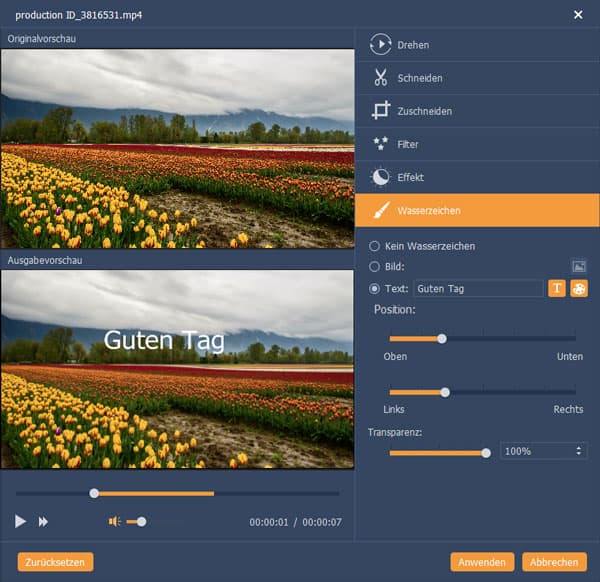Select the Kein Wasserzeichen option
600x582 pixels.
(x=375, y=246)
